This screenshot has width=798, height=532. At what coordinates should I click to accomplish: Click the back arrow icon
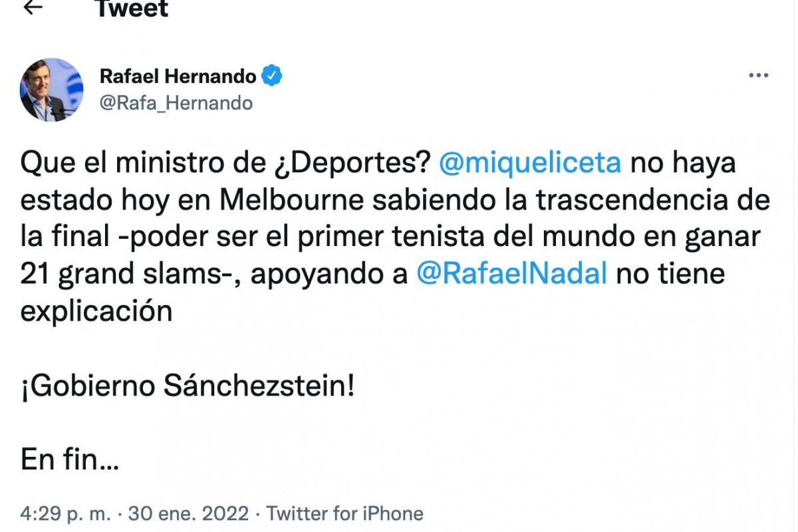click(32, 7)
